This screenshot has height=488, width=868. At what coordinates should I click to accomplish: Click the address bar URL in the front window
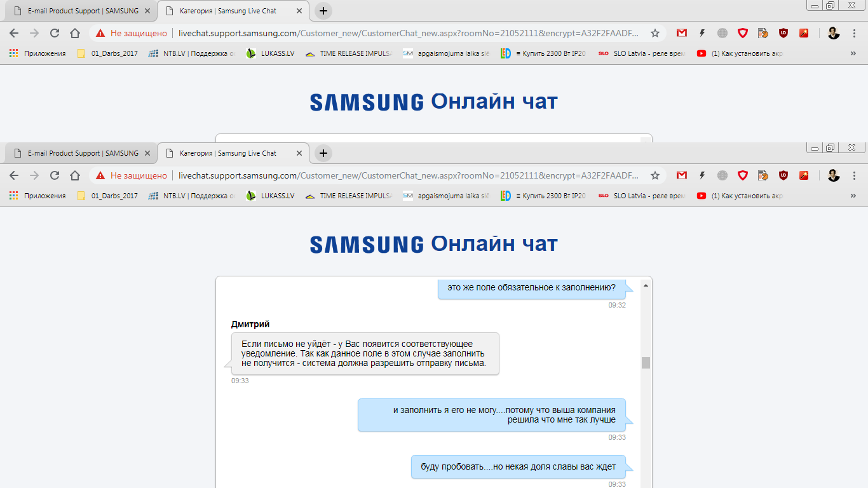click(x=408, y=175)
